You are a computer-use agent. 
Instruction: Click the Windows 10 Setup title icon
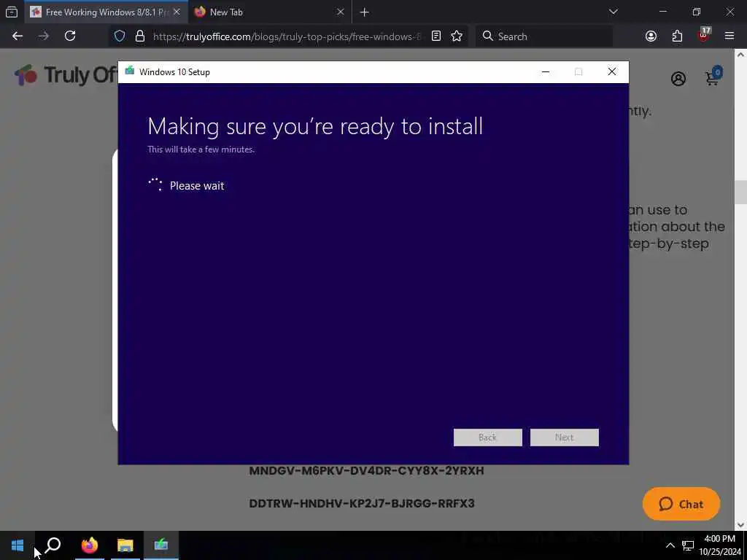130,71
